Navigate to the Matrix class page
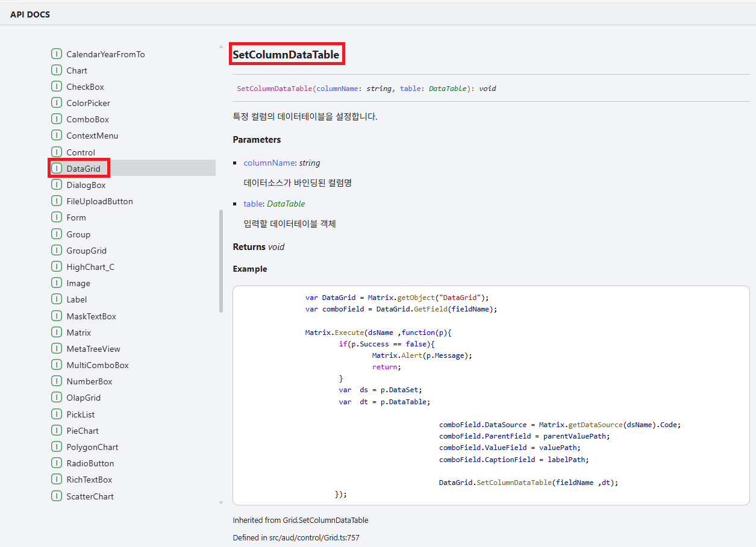 (78, 333)
